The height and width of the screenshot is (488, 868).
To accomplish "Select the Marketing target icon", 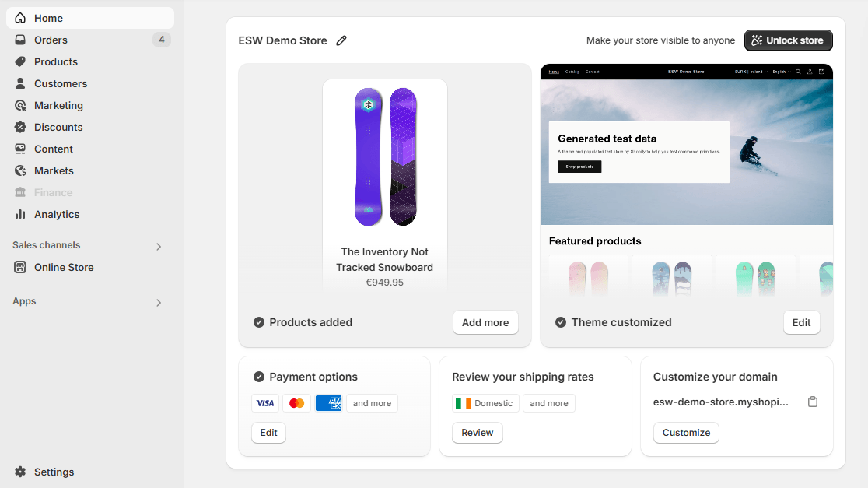I will tap(20, 105).
